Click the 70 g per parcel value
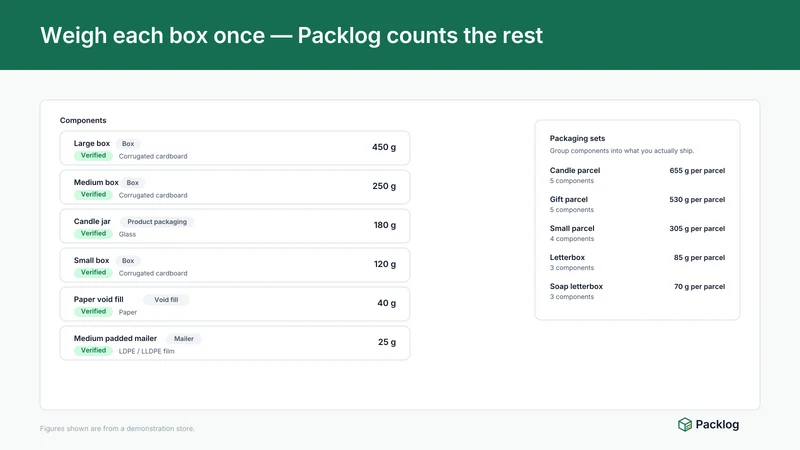The height and width of the screenshot is (450, 800). coord(699,287)
